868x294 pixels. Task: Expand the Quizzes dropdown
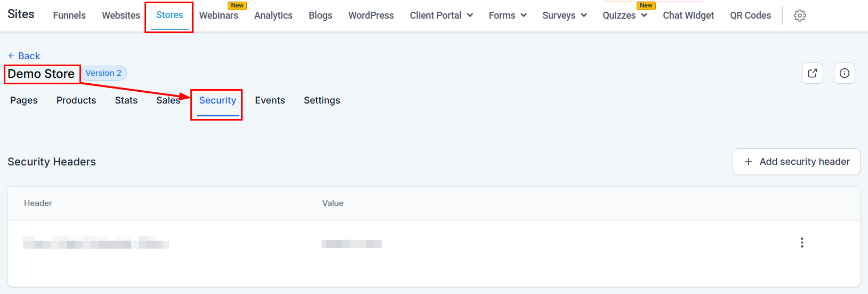point(644,15)
